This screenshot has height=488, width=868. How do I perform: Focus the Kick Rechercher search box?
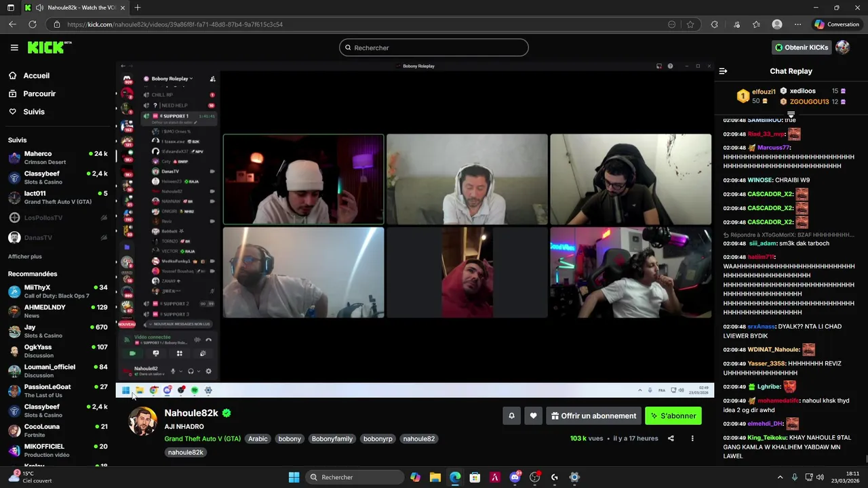tap(434, 47)
